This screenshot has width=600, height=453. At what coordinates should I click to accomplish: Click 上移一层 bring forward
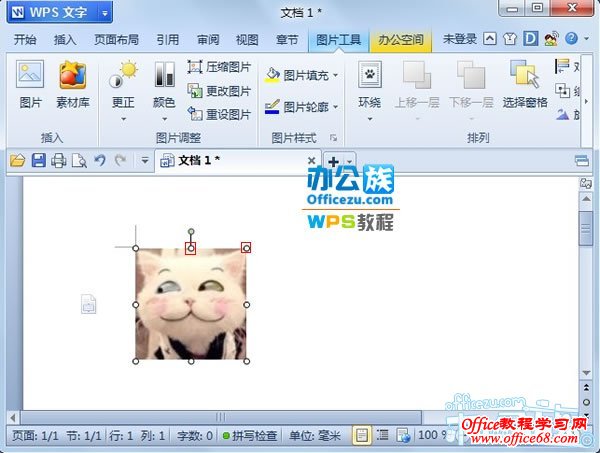point(417,85)
